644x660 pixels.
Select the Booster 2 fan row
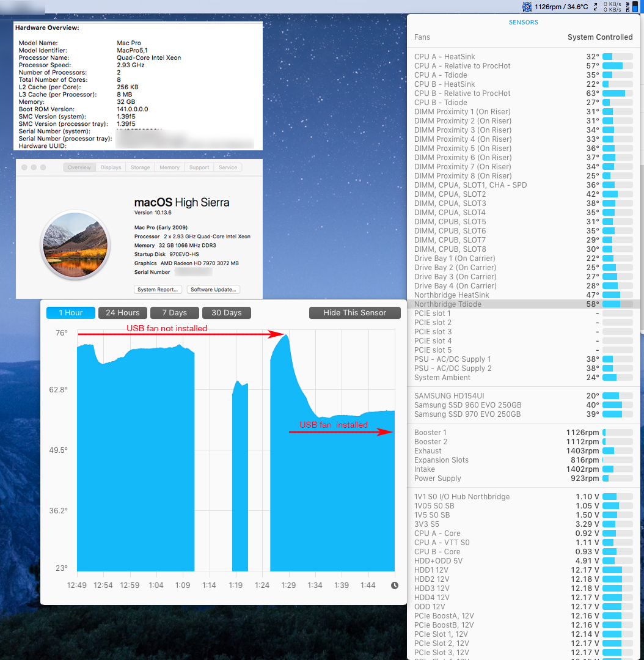[x=523, y=442]
